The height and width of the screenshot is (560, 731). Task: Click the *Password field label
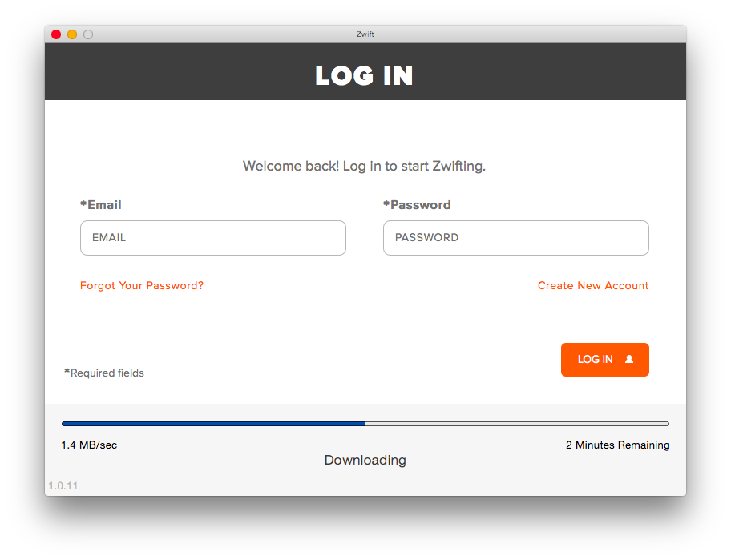click(417, 205)
